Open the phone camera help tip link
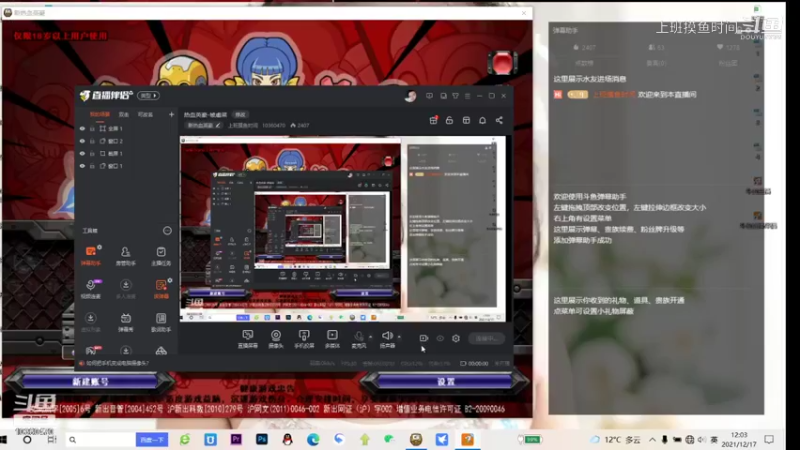Viewport: 800px width, 450px height. click(x=117, y=363)
